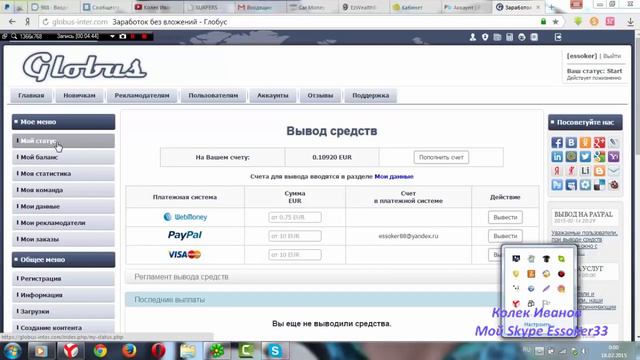
Task: Go back with the browser arrow
Action: [12, 22]
